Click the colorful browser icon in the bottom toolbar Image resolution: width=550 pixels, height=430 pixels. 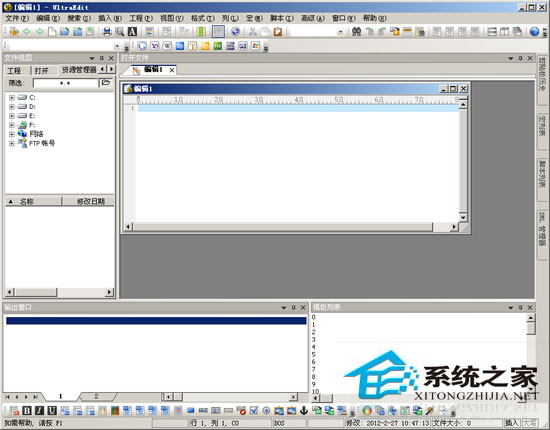click(x=367, y=410)
